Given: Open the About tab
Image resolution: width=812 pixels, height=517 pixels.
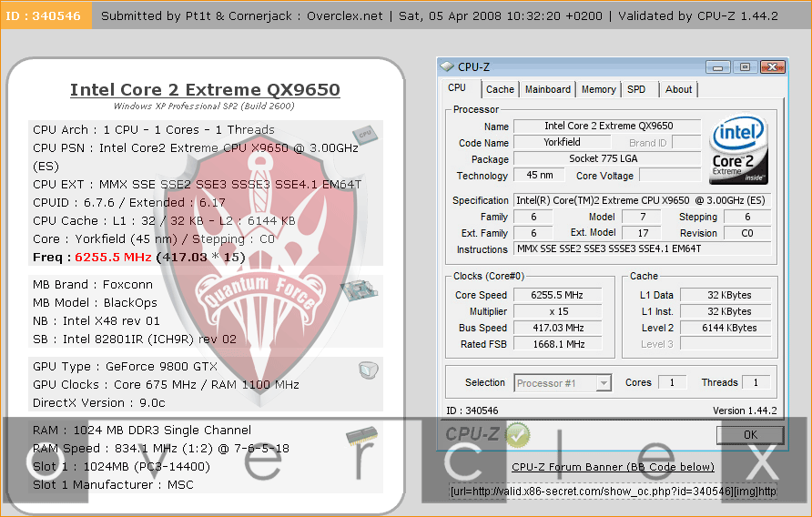Looking at the screenshot, I should point(678,89).
